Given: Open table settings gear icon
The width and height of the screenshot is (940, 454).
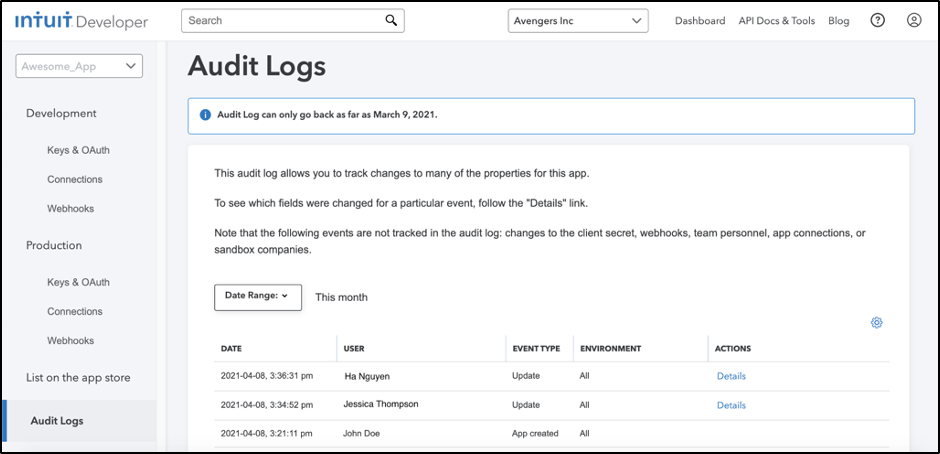Looking at the screenshot, I should coord(876,323).
